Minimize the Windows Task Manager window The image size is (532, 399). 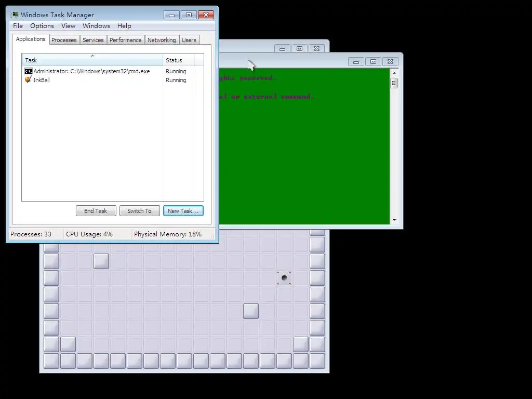171,15
